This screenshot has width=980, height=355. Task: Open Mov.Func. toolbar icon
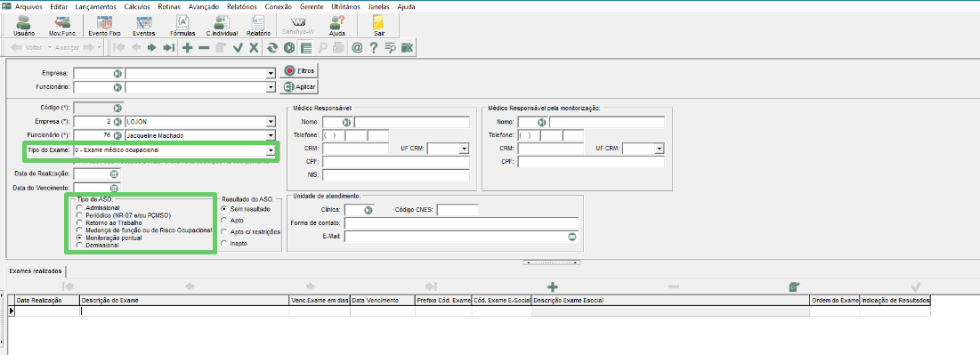coord(62,25)
